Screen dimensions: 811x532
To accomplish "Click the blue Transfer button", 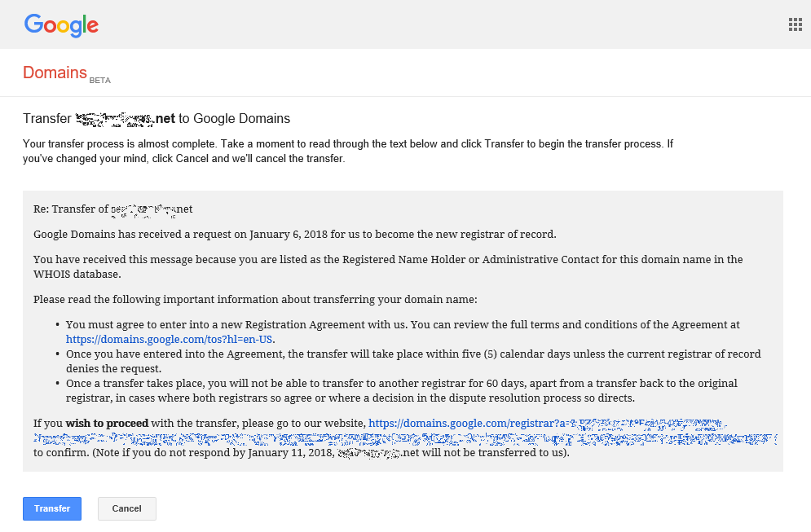I will pos(52,508).
